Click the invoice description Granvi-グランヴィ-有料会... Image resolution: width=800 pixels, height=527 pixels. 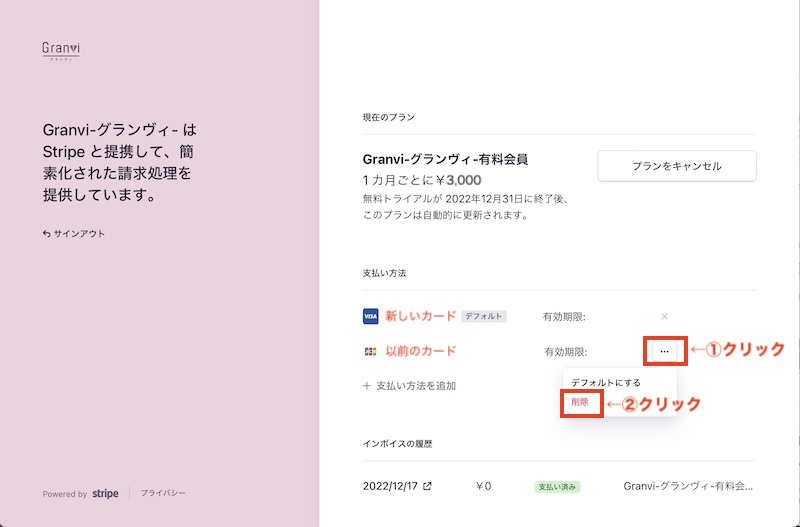[x=688, y=486]
